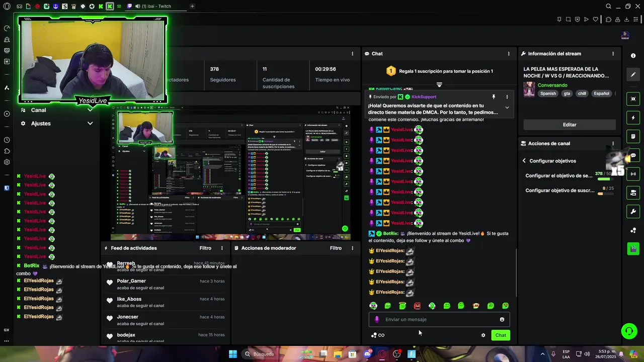The width and height of the screenshot is (644, 362).
Task: Insert the red angry face emote
Action: 417,306
